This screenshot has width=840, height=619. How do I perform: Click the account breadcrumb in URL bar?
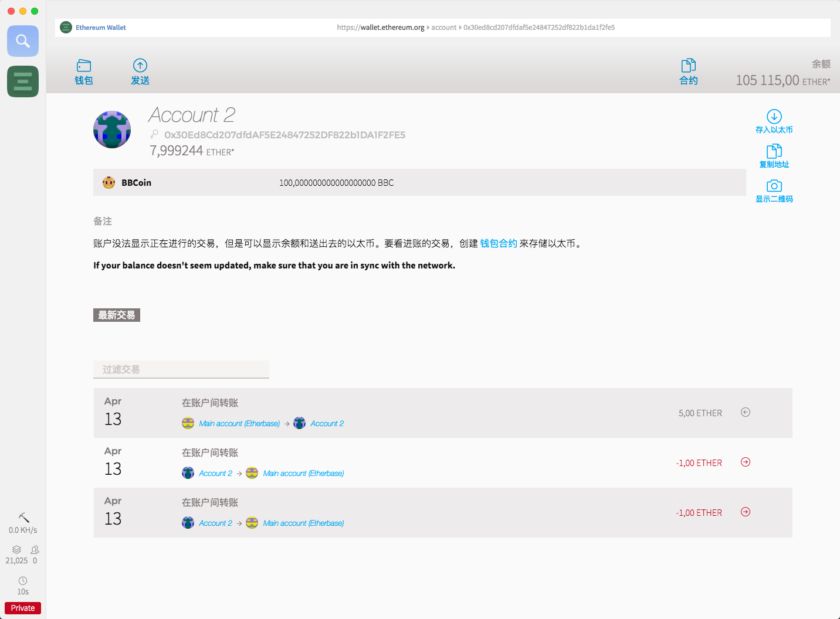coord(443,28)
